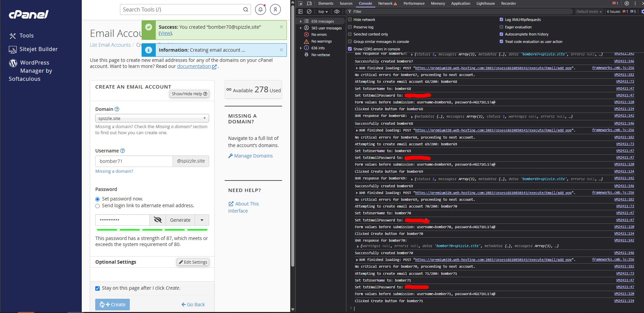Screen dimensions: 644x313
Task: Disable Show CORS errors in console
Action: [350, 49]
